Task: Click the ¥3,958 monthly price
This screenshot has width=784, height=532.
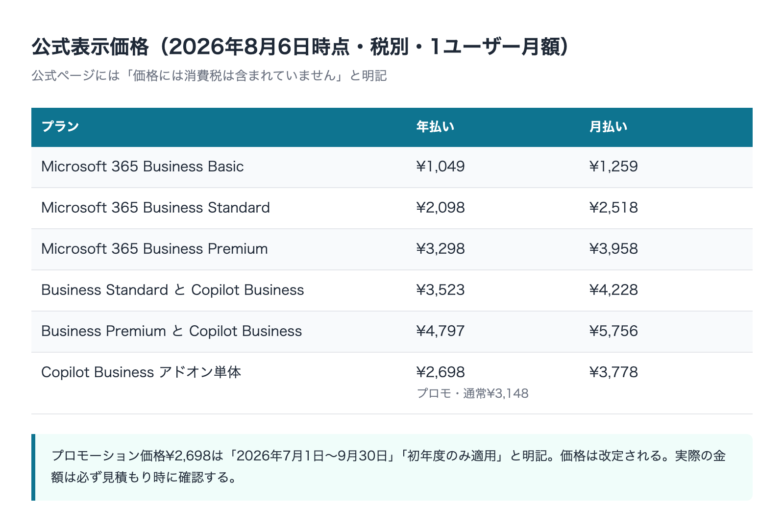Action: pos(613,249)
